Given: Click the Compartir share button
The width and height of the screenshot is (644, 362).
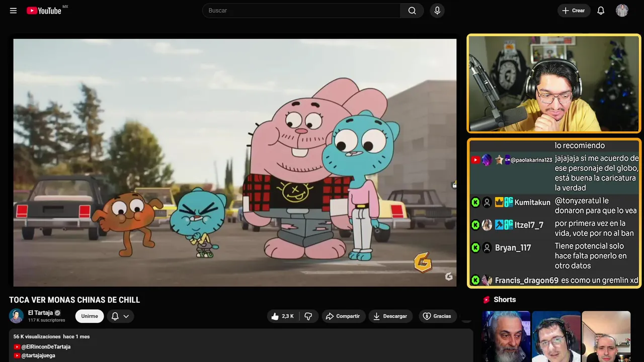Looking at the screenshot, I should (344, 316).
